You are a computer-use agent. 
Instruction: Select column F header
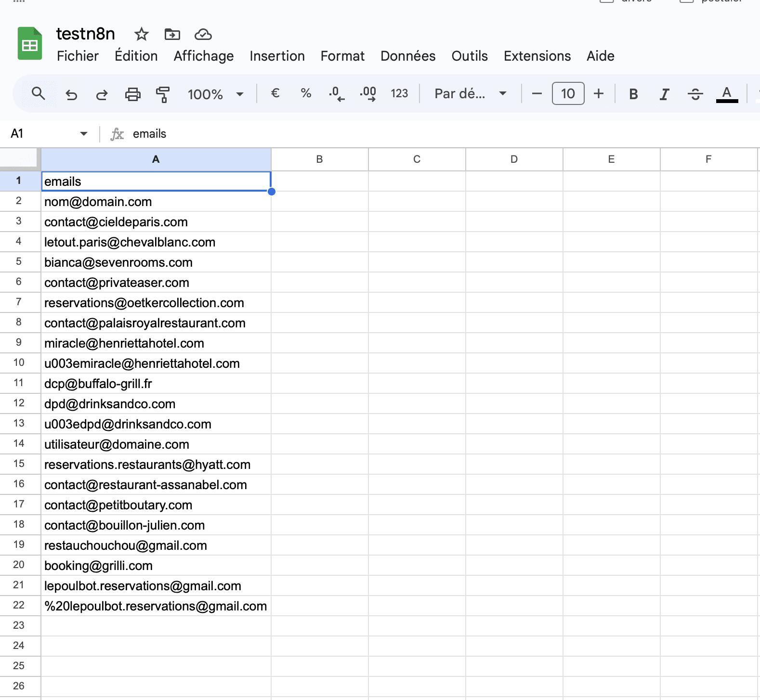pyautogui.click(x=709, y=159)
